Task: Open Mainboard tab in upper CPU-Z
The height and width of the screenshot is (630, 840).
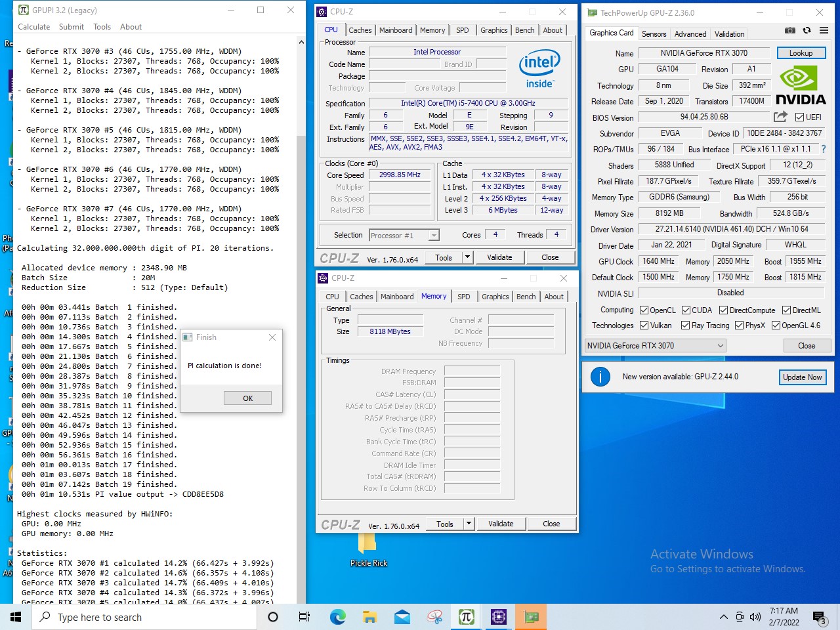Action: (x=396, y=30)
